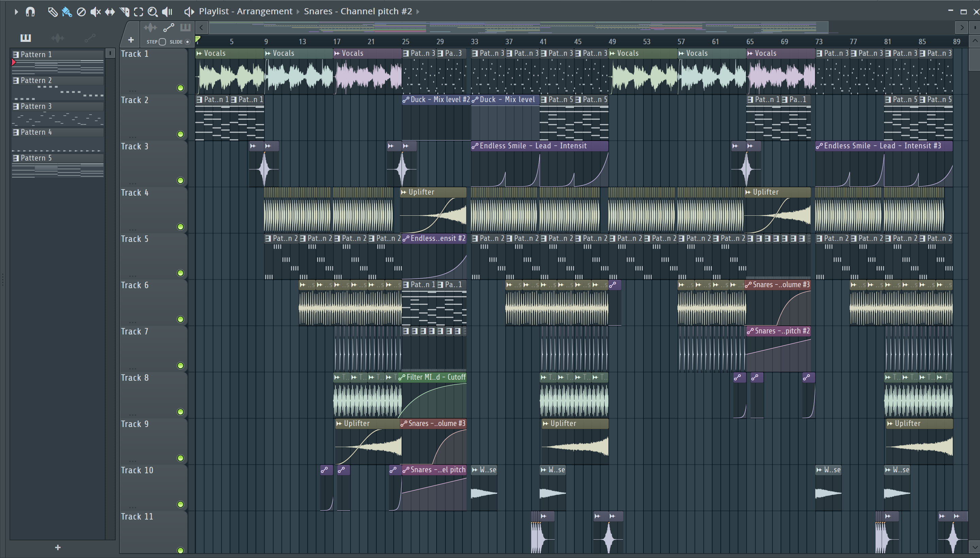980x558 pixels.
Task: Click the automation icon above the track headers
Action: click(x=169, y=28)
